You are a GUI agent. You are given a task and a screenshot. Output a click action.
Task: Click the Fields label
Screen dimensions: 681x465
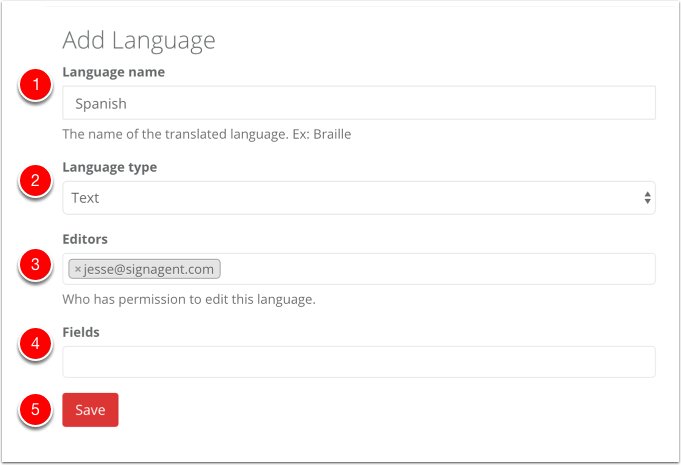pyautogui.click(x=81, y=332)
